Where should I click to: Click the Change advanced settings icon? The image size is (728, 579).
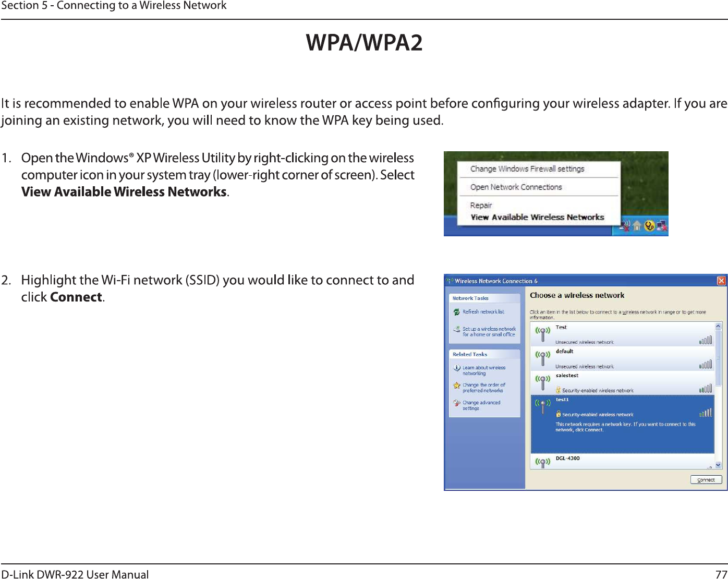[457, 403]
